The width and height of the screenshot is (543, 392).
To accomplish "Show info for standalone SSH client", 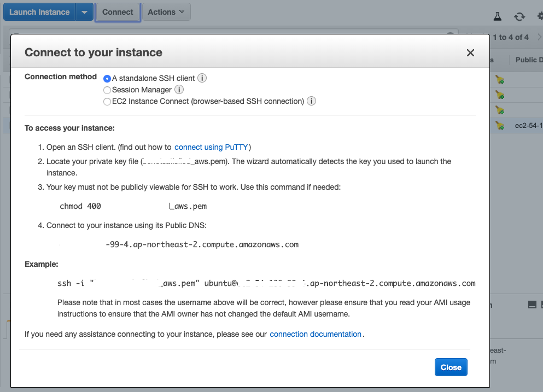I will 202,78.
